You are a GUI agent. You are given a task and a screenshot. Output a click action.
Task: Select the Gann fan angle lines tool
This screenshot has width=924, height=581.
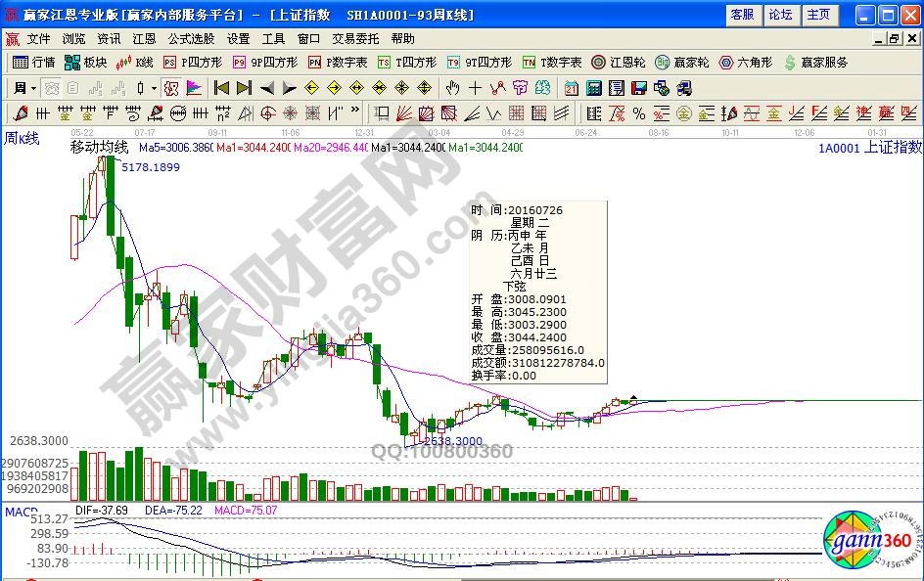point(404,113)
